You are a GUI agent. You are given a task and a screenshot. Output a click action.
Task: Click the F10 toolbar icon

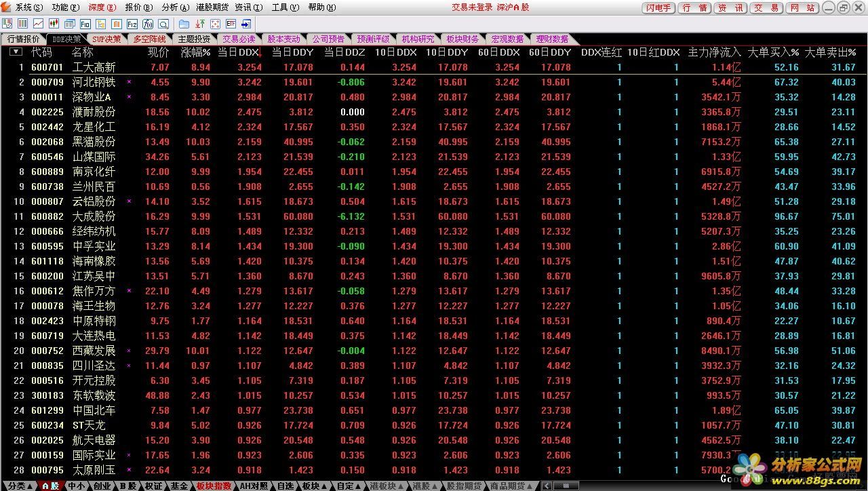pyautogui.click(x=85, y=24)
